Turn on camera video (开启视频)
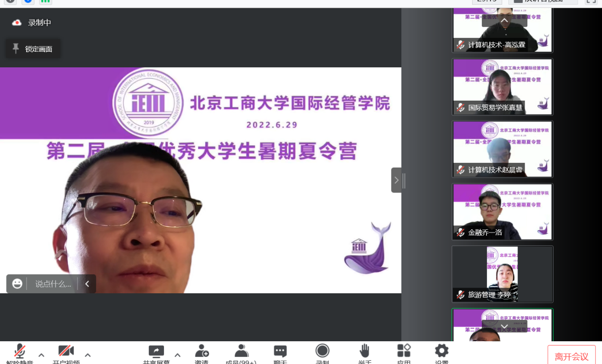The height and width of the screenshot is (364, 602). coord(66,352)
